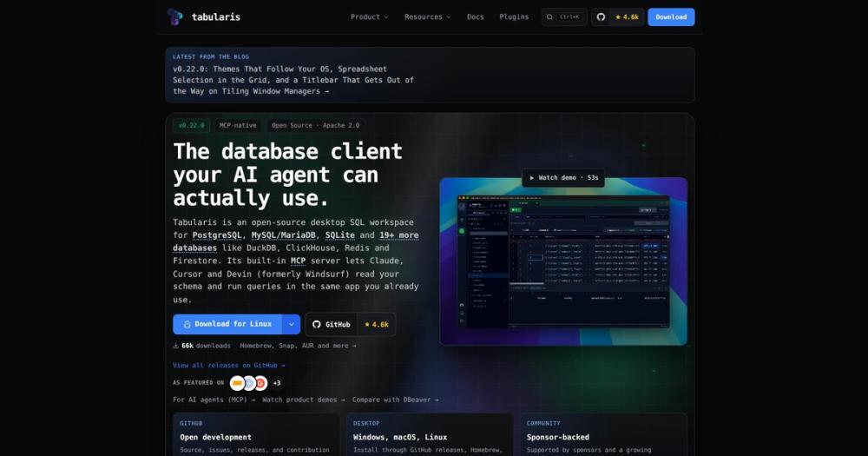This screenshot has width=868, height=456.
Task: Click the 66k downloads icon
Action: pyautogui.click(x=176, y=346)
